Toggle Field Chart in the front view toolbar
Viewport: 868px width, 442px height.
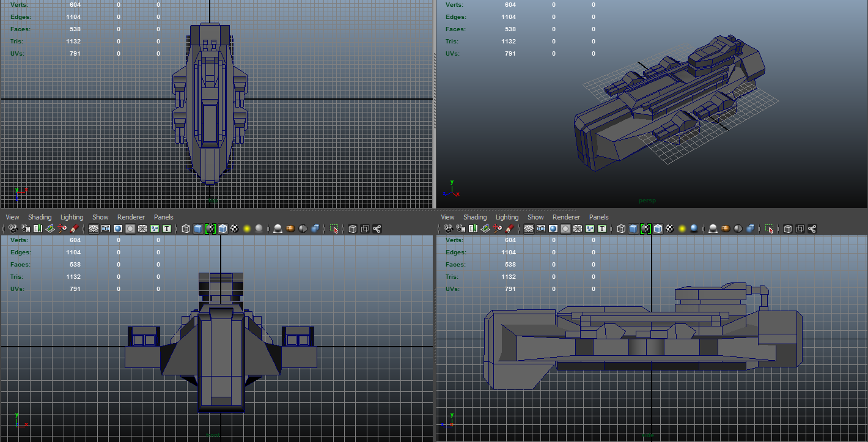[x=142, y=229]
